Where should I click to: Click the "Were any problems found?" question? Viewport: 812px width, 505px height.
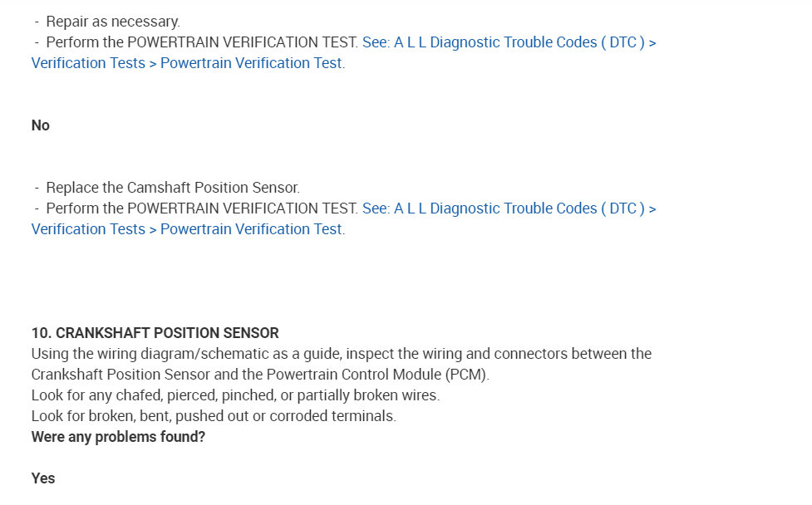pyautogui.click(x=118, y=437)
